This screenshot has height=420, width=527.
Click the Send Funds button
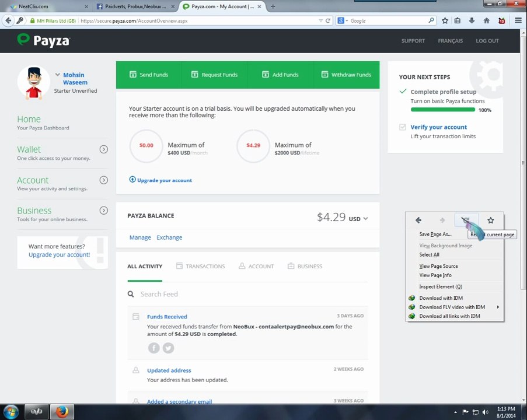tap(149, 75)
